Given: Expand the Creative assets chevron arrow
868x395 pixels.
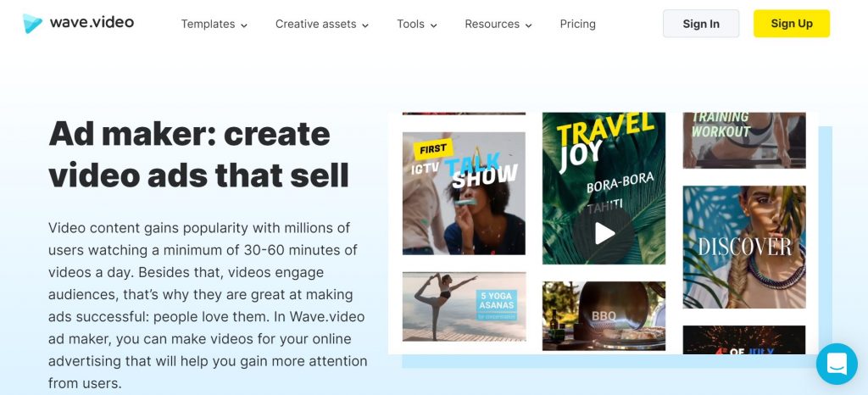Looking at the screenshot, I should coord(365,25).
